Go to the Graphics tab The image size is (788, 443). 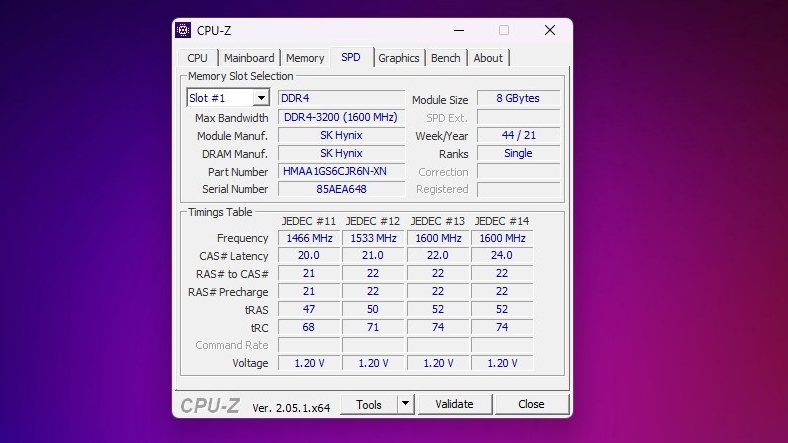(398, 58)
